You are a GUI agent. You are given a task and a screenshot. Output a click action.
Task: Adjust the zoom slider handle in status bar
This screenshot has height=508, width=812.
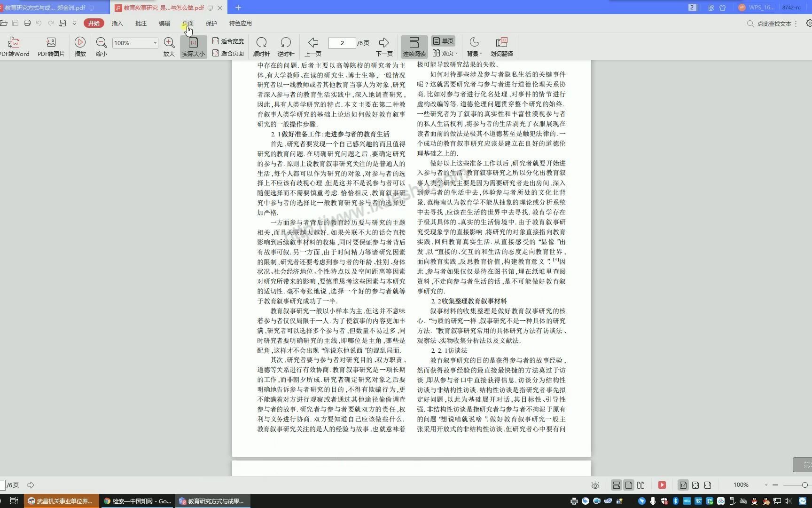pyautogui.click(x=805, y=485)
